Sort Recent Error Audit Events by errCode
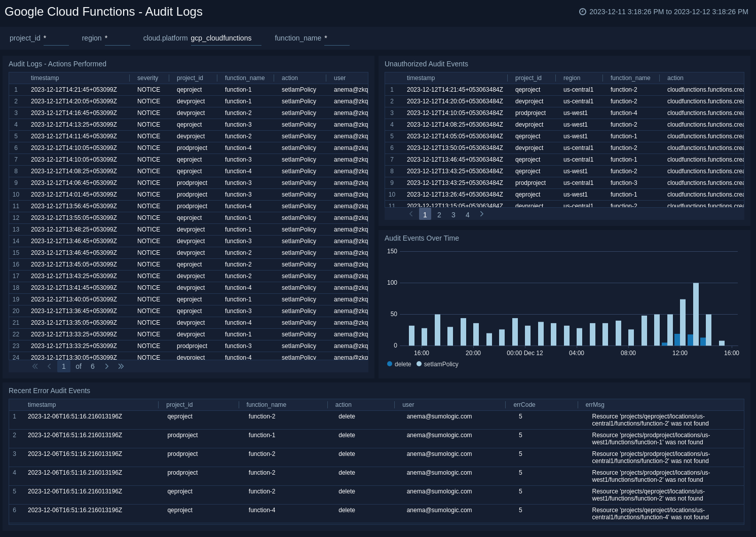The height and width of the screenshot is (537, 756). [x=524, y=405]
